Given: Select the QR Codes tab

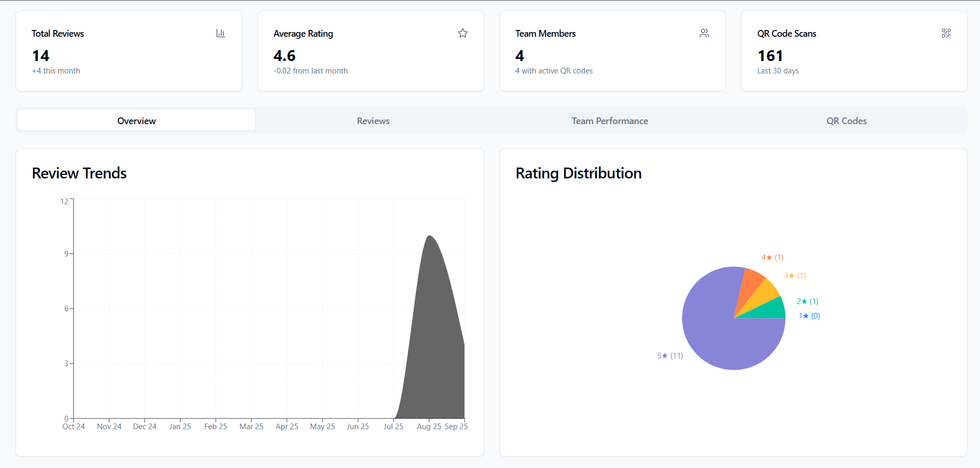Looking at the screenshot, I should click(846, 120).
